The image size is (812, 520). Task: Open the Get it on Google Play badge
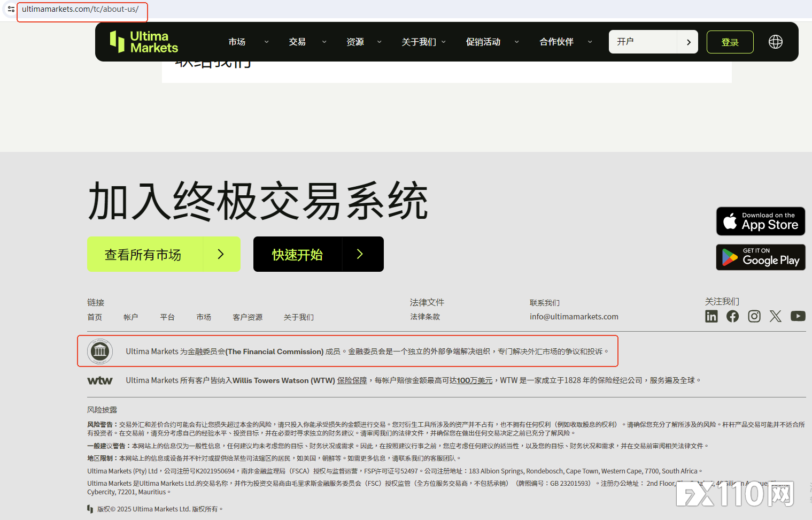(x=761, y=257)
